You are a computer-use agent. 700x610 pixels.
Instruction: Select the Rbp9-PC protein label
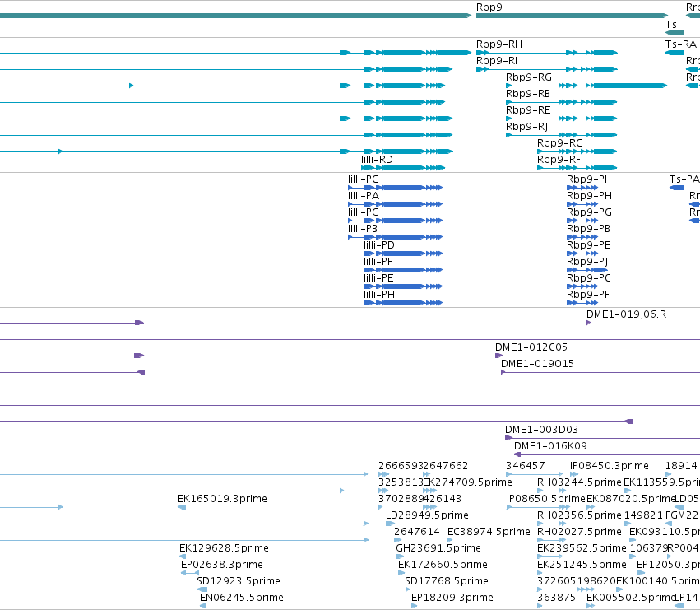click(x=589, y=278)
